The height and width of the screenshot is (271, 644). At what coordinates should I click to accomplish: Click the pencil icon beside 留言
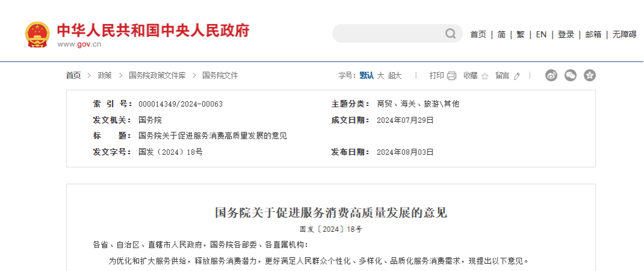click(x=517, y=76)
